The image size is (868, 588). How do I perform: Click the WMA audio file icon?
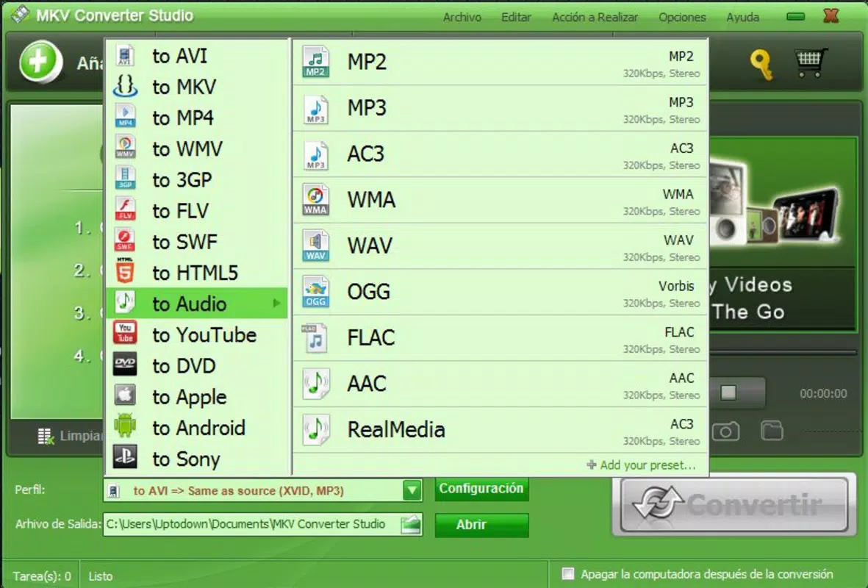[315, 200]
